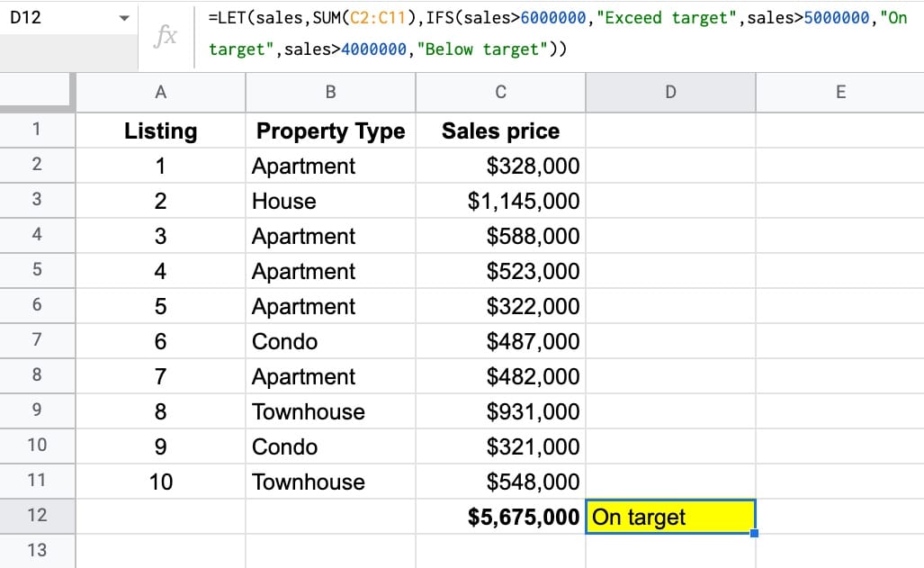Open the named ranges dropdown beside the Name Box
Image resolution: width=924 pixels, height=568 pixels.
point(123,16)
